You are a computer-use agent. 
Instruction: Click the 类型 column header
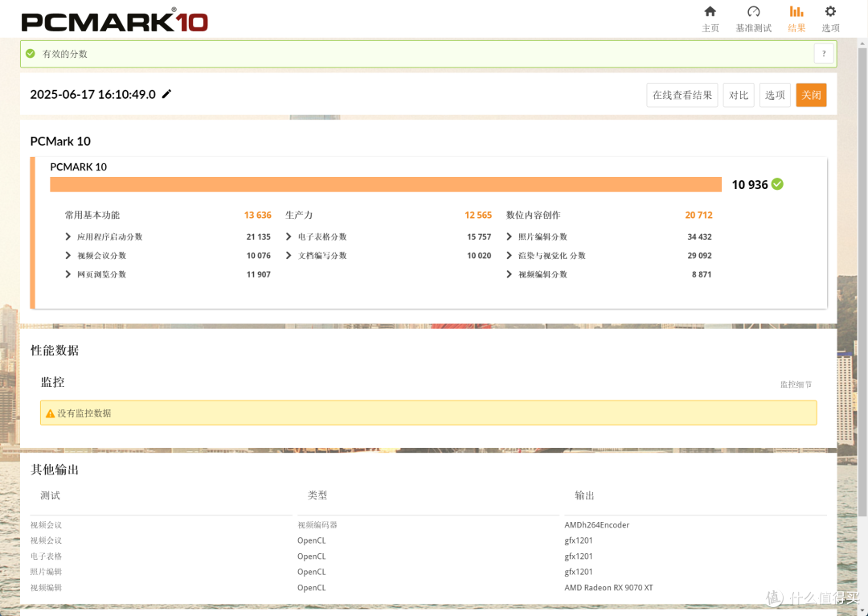coord(317,495)
